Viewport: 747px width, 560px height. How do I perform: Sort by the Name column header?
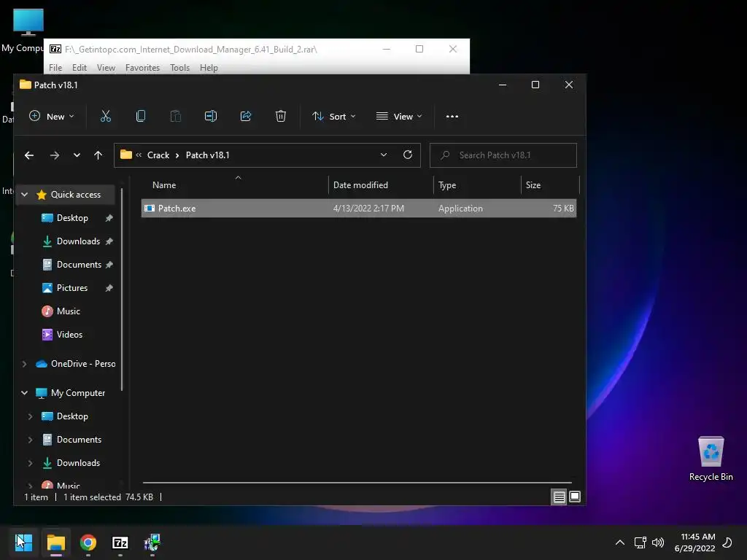coord(236,184)
